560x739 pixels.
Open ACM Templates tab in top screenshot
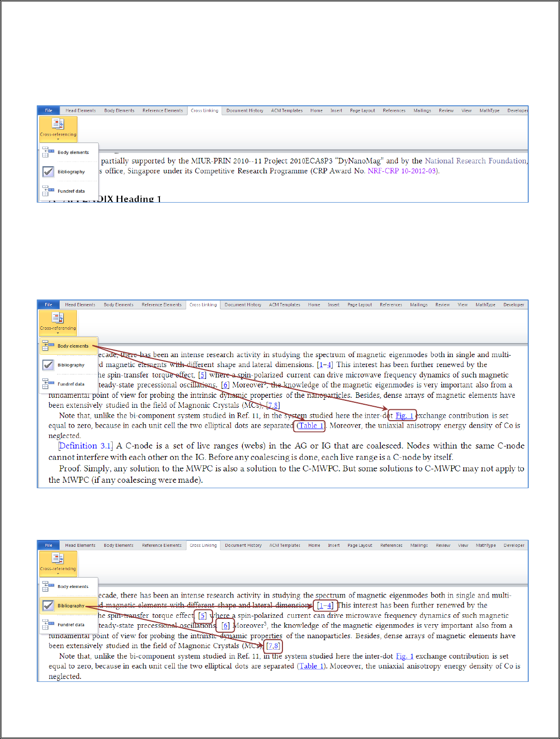click(x=287, y=111)
